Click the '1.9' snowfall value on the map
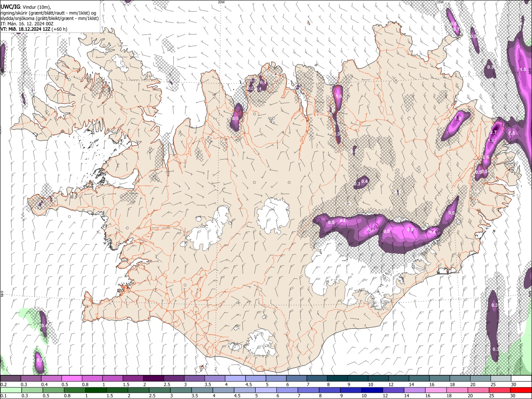This screenshot has width=532, height=399. [458, 118]
